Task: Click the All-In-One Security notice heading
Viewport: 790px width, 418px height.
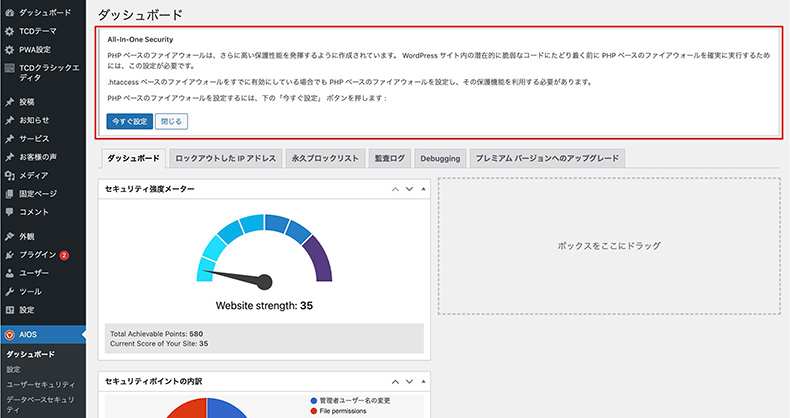Action: [140, 39]
